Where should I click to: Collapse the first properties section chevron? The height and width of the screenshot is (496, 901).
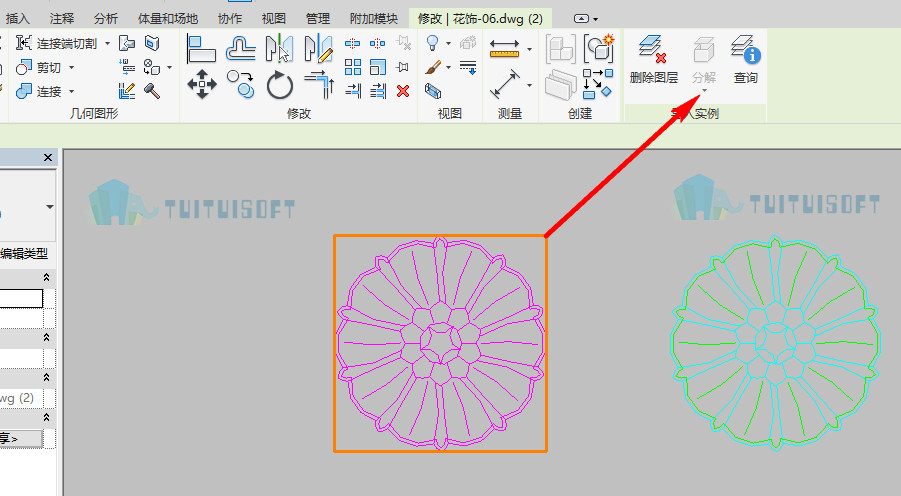pos(47,278)
